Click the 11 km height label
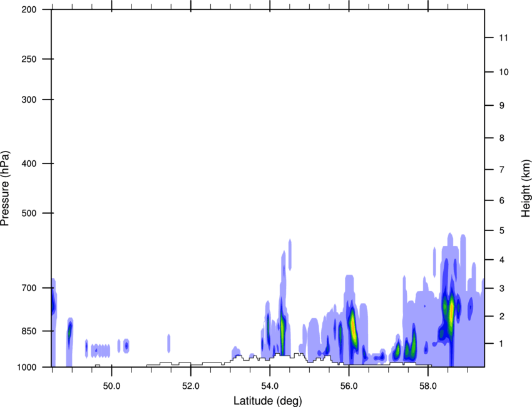This screenshot has height=407, width=532. [504, 38]
